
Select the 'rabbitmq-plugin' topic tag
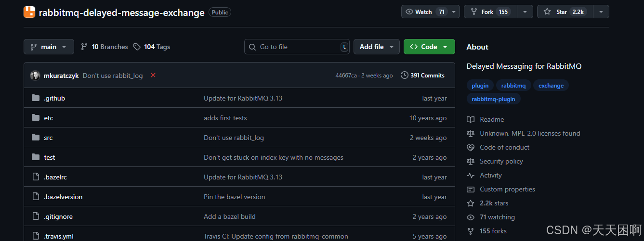(x=493, y=99)
